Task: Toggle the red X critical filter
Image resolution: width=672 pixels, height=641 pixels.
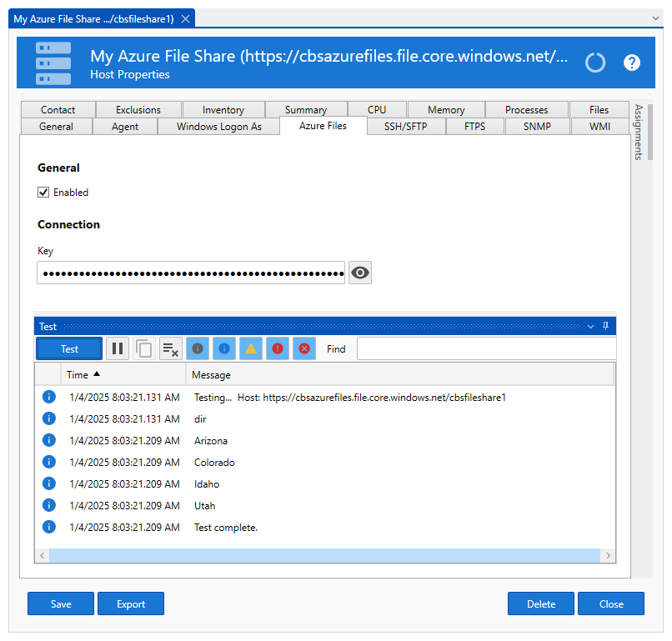Action: (x=303, y=348)
